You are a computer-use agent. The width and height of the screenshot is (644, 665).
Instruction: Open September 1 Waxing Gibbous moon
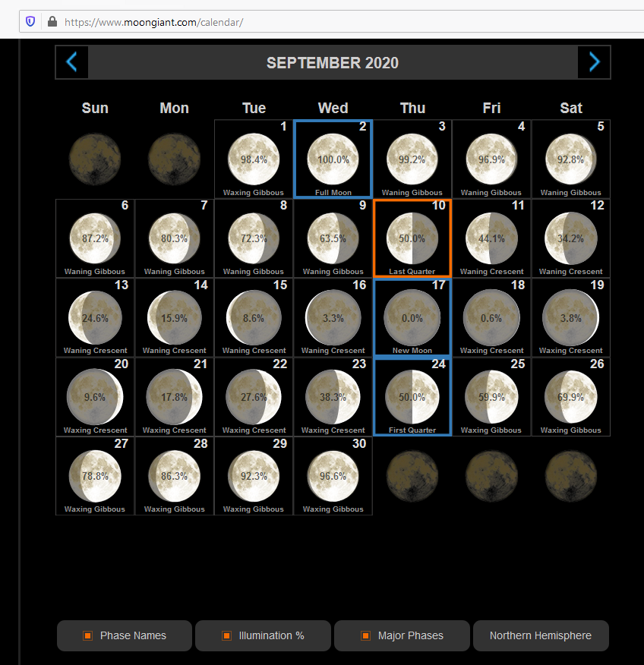click(254, 159)
